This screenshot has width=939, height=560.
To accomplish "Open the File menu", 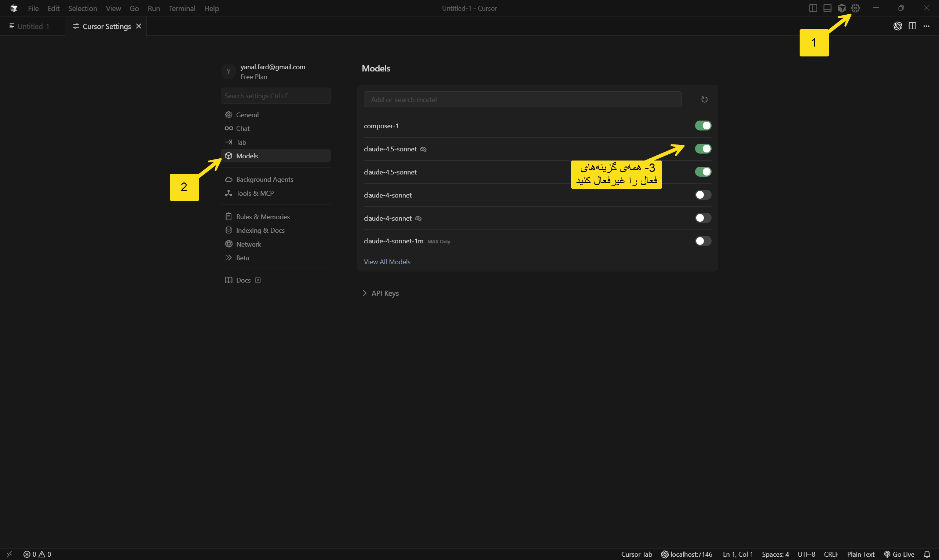I will point(33,8).
